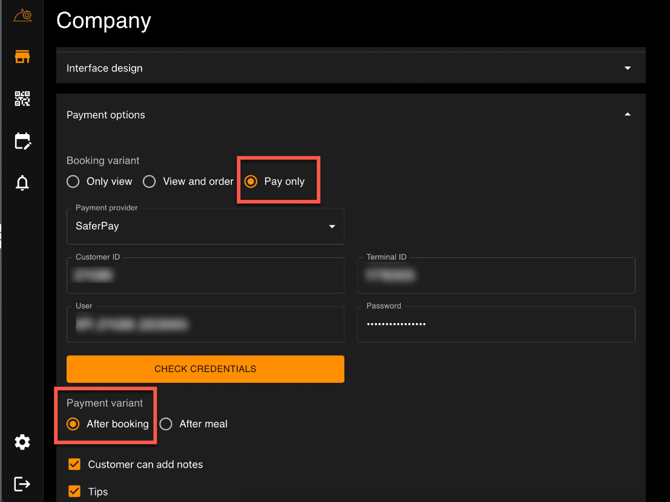
Task: Open the store/company icon in sidebar
Action: tap(22, 57)
